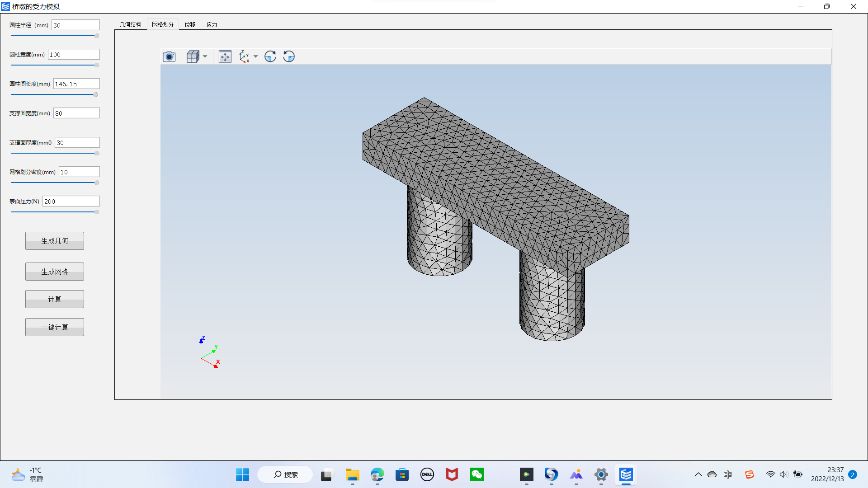The image size is (868, 488).
Task: Open the 应力 tab
Action: [x=212, y=24]
